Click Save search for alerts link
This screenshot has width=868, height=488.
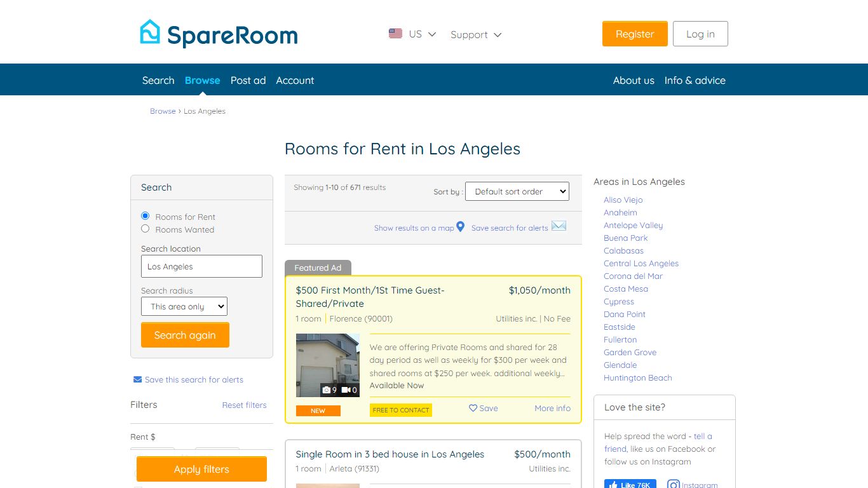click(x=510, y=228)
